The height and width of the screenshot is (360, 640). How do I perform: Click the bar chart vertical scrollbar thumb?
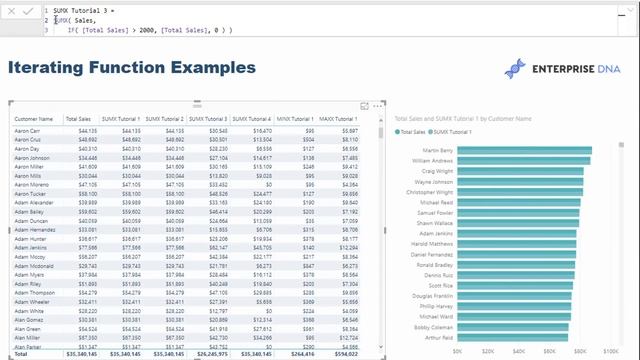[x=621, y=145]
